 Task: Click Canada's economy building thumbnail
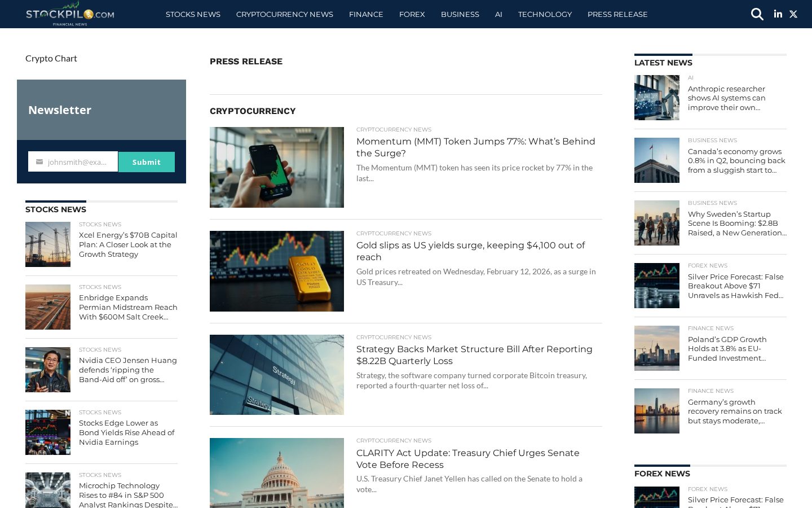click(x=657, y=160)
